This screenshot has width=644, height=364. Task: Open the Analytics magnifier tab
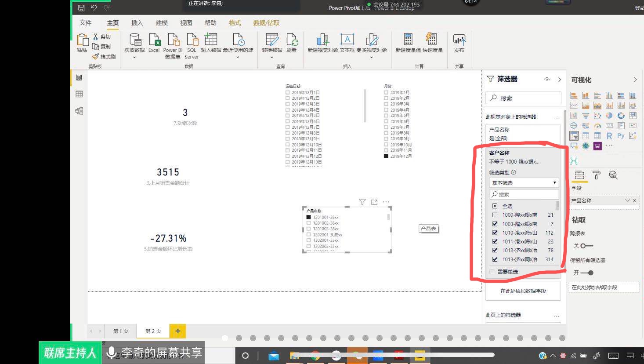613,175
